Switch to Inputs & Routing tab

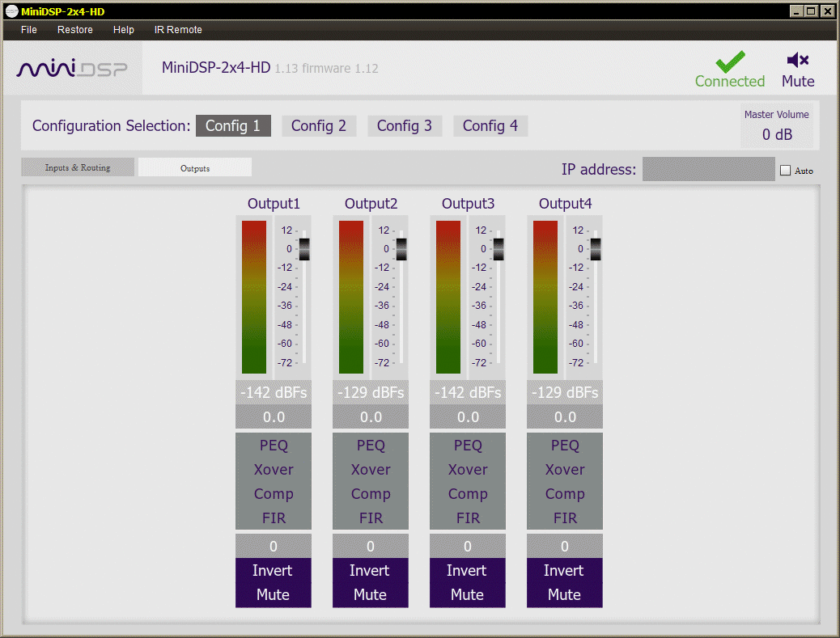click(x=78, y=167)
